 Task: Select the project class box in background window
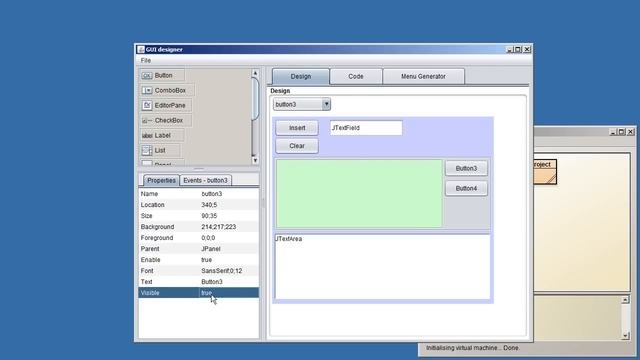click(545, 171)
